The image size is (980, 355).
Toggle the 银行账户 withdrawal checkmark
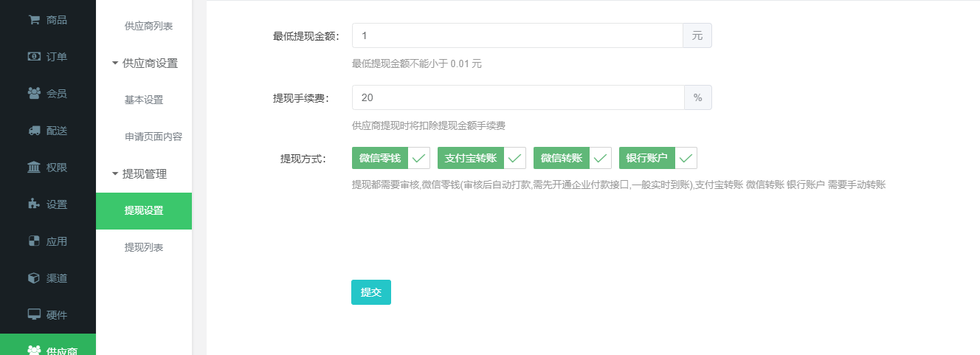pos(686,158)
